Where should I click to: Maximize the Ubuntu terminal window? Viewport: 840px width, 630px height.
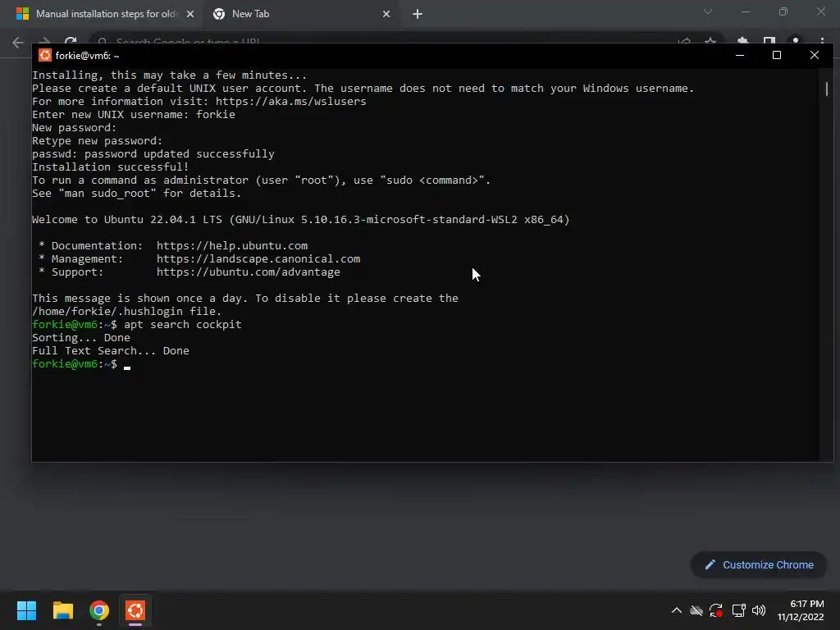(777, 55)
